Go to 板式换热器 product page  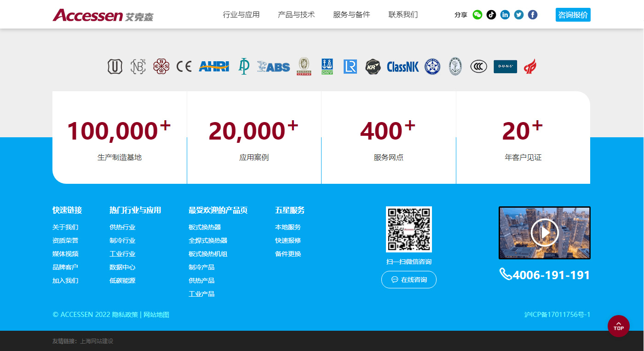click(205, 227)
